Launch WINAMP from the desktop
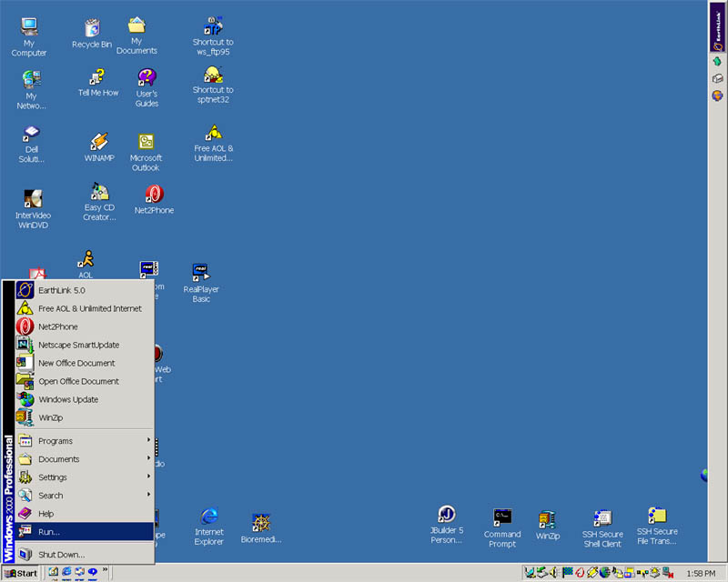Viewport: 728px width, 582px height. (x=99, y=147)
